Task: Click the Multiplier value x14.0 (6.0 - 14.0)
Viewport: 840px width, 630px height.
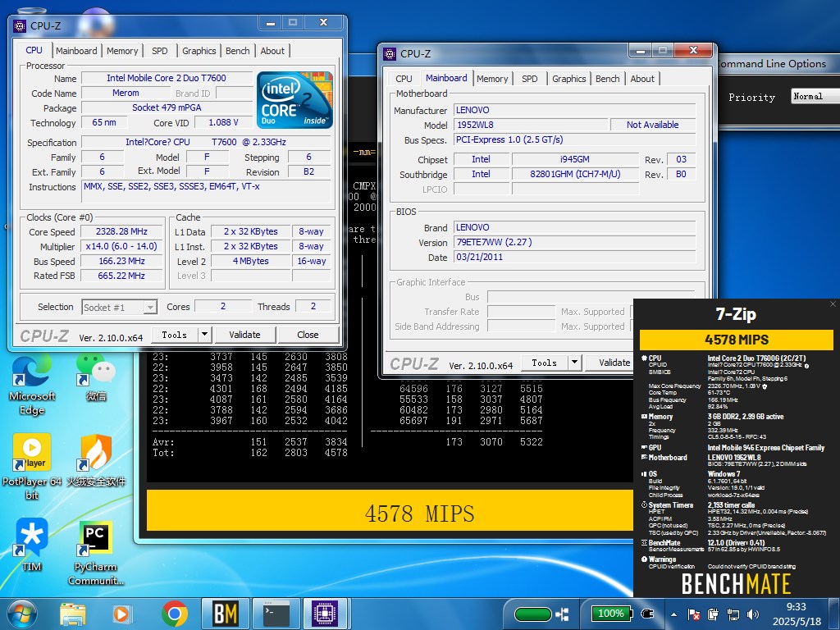Action: [121, 246]
